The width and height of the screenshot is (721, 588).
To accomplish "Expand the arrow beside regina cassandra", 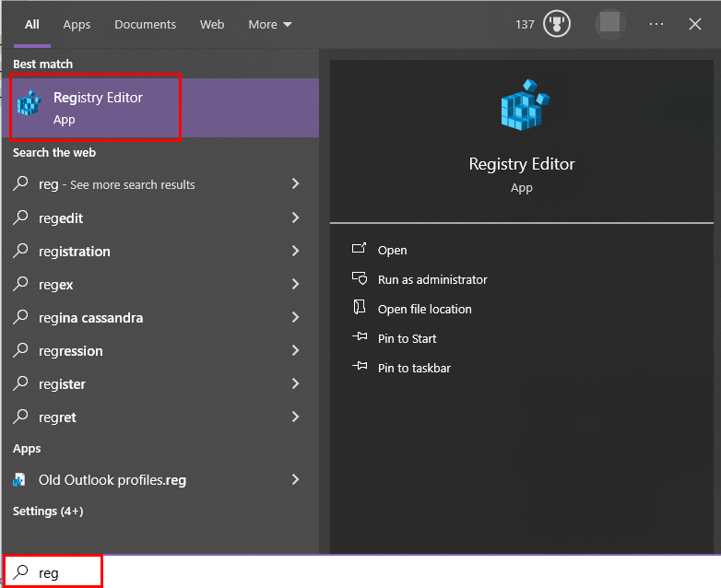I will (x=296, y=317).
